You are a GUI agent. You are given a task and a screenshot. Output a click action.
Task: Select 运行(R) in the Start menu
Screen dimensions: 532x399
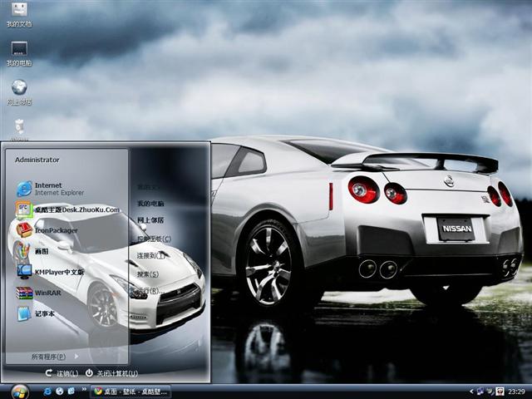pos(148,291)
